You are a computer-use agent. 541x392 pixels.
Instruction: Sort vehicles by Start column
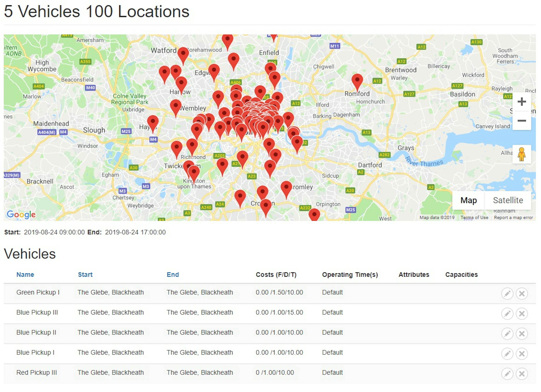(85, 275)
